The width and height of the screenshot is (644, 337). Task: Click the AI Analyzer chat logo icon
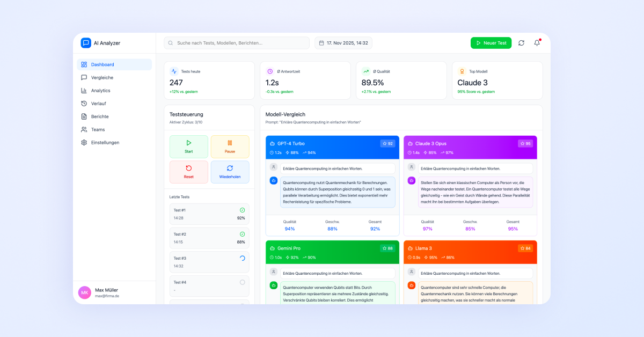point(86,43)
